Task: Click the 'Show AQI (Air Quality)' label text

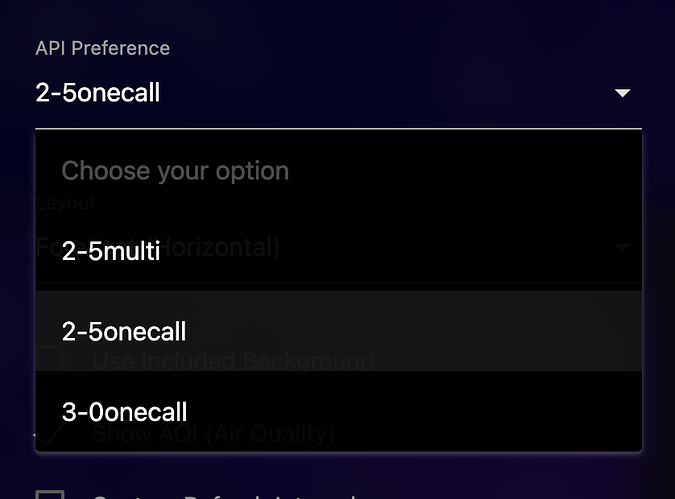Action: point(213,435)
